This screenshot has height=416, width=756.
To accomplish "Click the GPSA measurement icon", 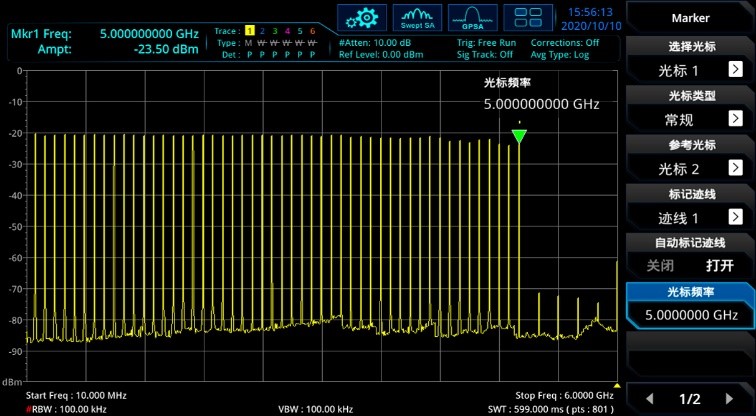I will coord(472,17).
